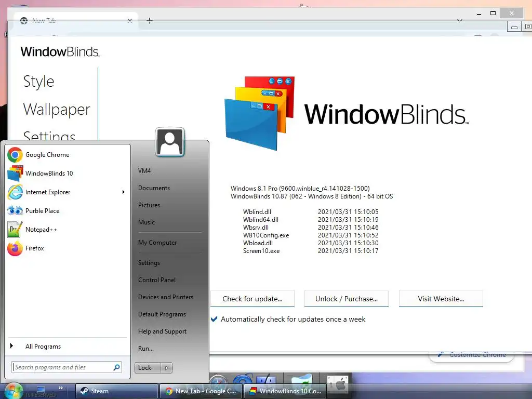Open a new Chrome tab
The height and width of the screenshot is (399, 532).
pos(149,21)
